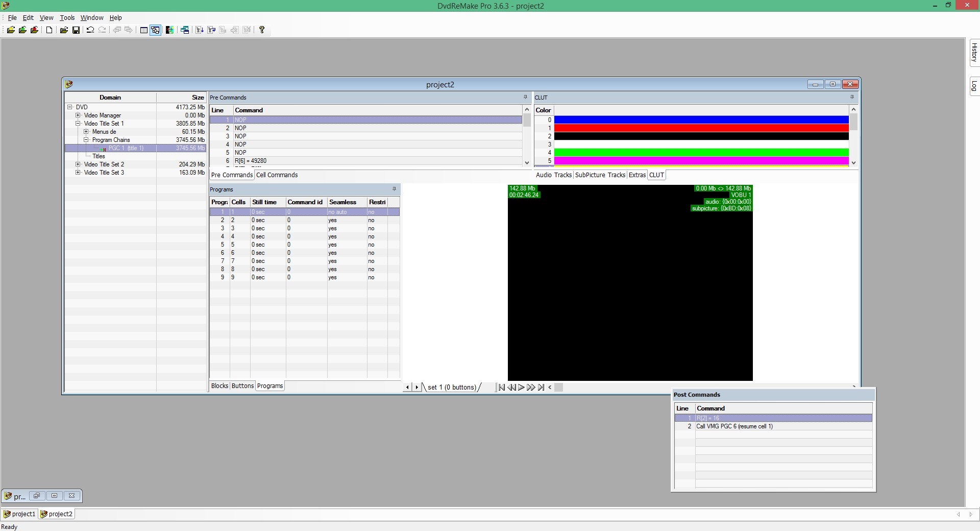Select CLUT color 4 green swatch

tap(701, 153)
